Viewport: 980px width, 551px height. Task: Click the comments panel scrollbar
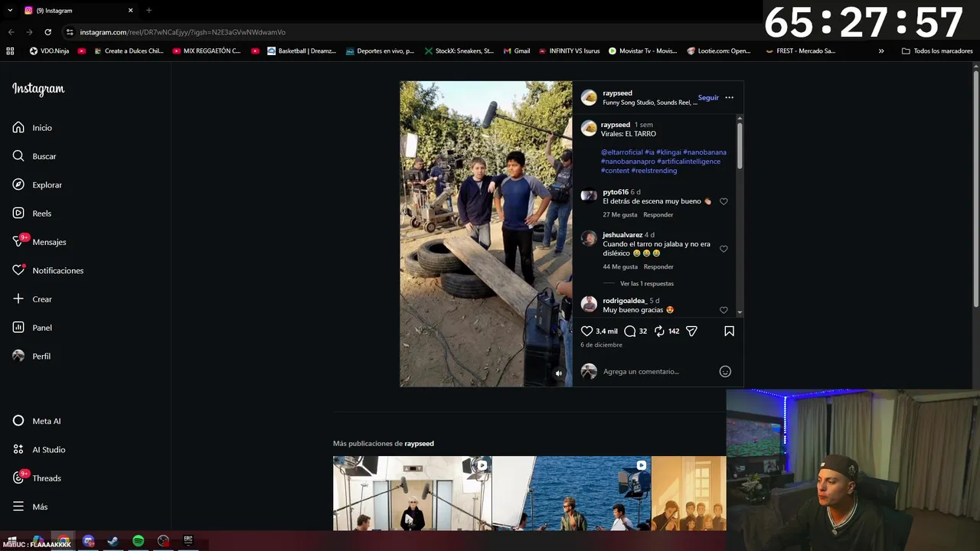coord(740,145)
